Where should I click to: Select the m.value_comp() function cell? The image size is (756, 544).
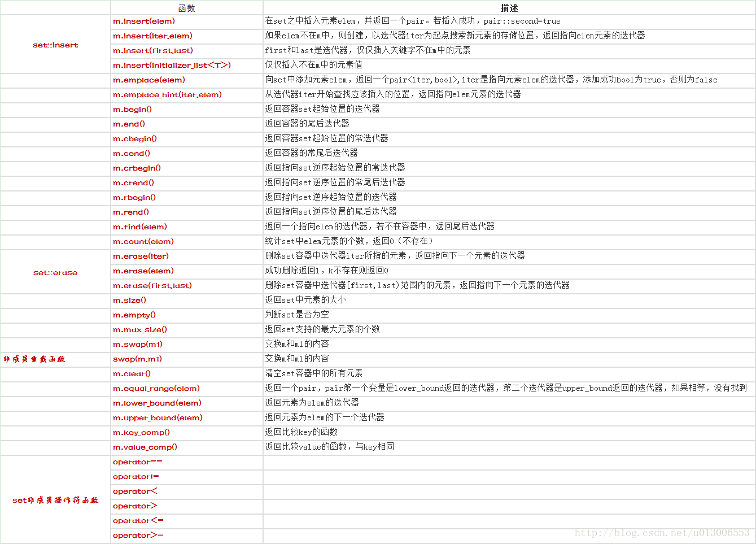click(187, 447)
